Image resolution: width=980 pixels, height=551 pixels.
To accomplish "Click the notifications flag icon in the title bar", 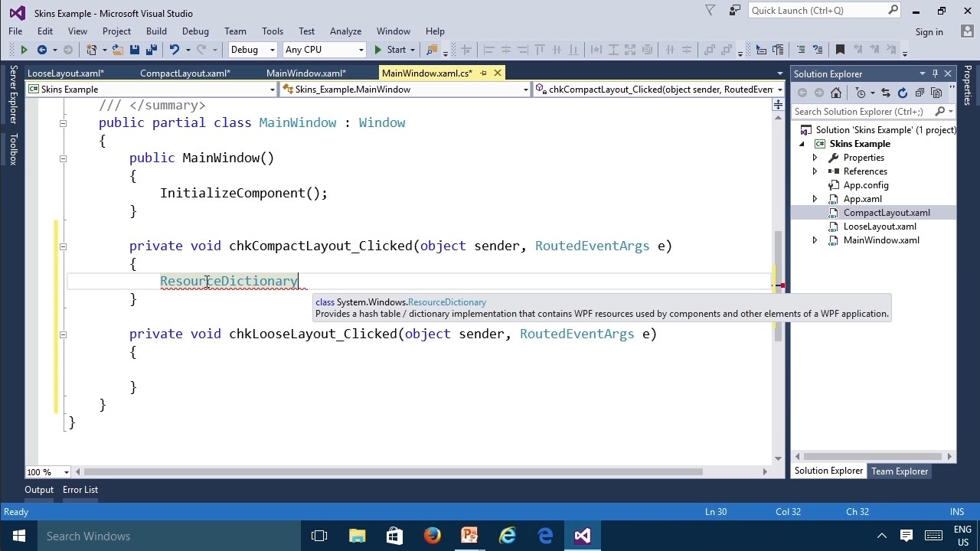I will [x=710, y=11].
